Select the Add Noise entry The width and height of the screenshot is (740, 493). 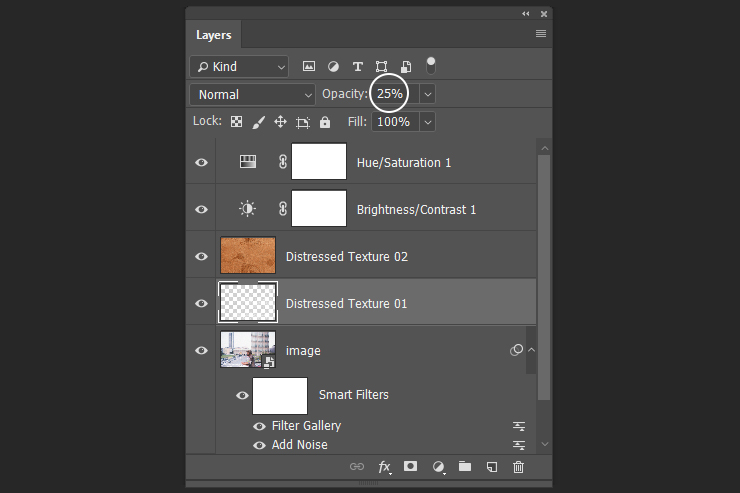[300, 445]
